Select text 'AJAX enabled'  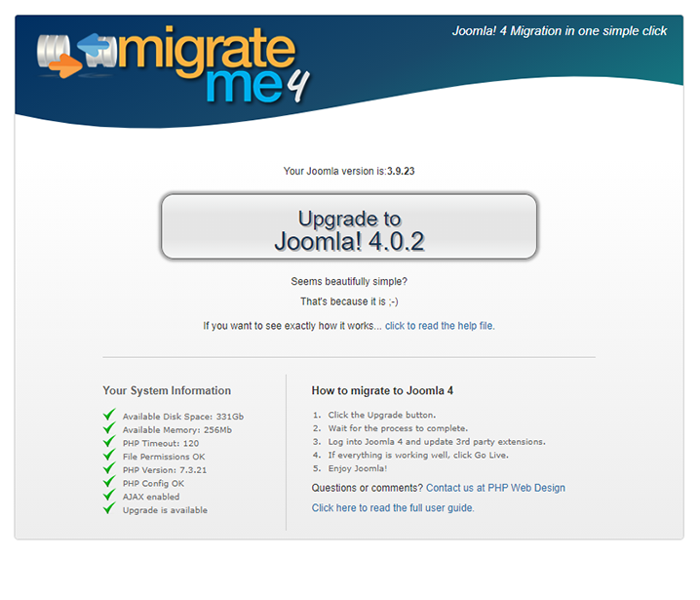tap(151, 497)
